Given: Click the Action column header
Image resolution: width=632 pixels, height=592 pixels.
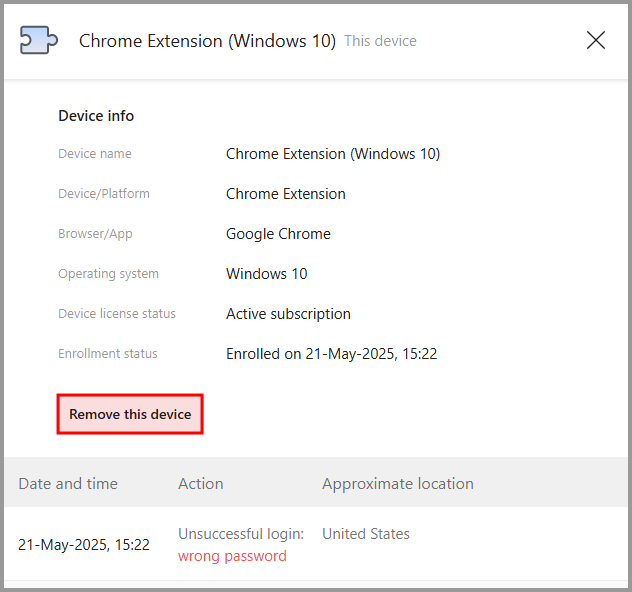Looking at the screenshot, I should (x=200, y=483).
